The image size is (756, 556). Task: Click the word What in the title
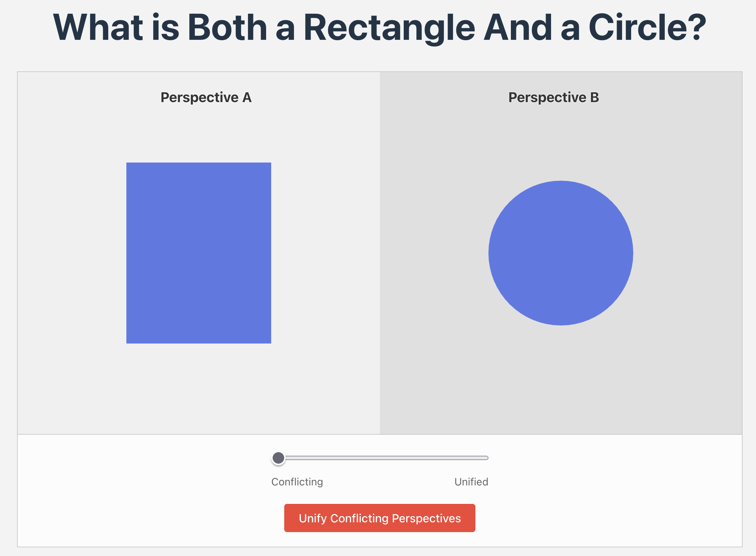(x=98, y=28)
